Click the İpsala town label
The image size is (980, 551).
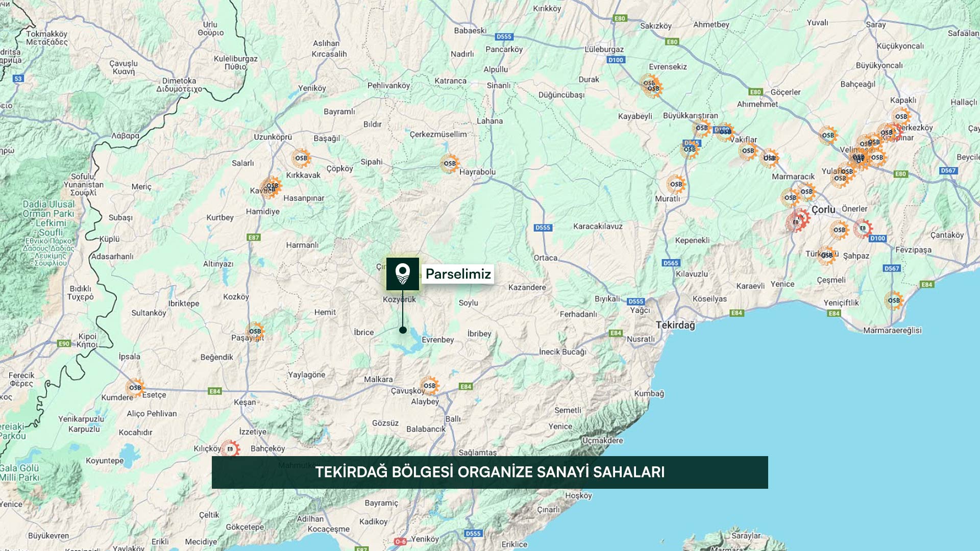129,356
